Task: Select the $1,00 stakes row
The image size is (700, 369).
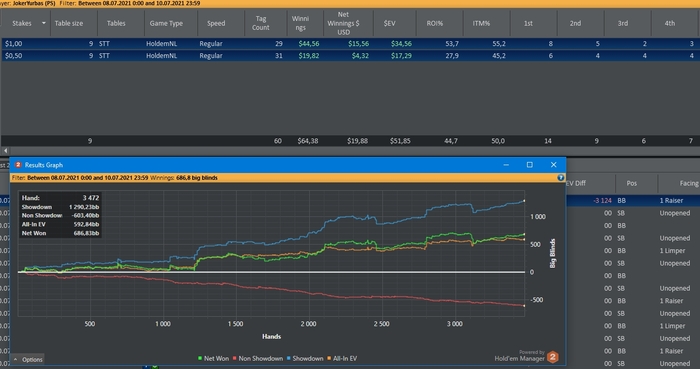Action: tap(350, 44)
